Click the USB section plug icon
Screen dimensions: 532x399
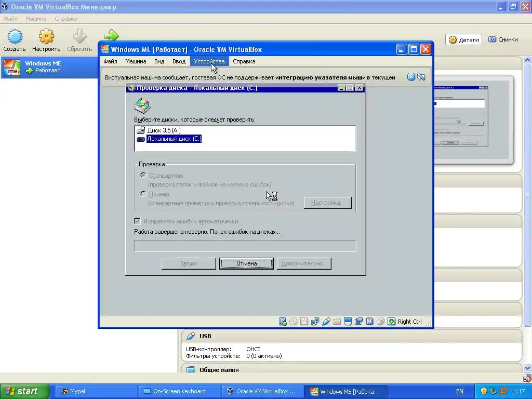coord(191,336)
